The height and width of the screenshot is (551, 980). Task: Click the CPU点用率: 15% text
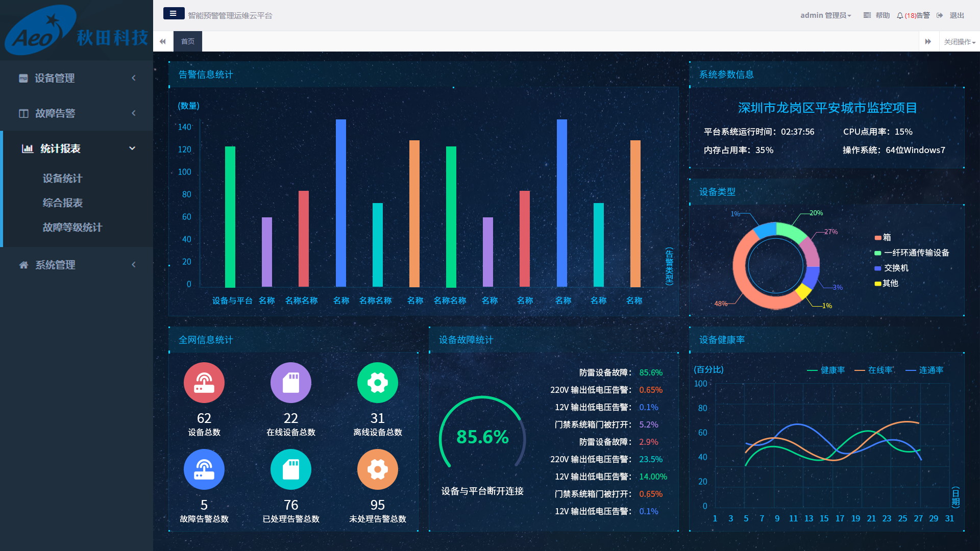878,132
